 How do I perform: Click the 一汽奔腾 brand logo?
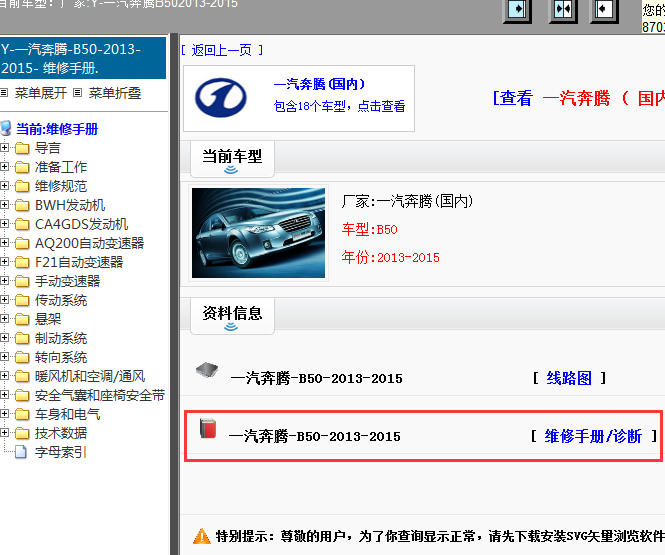click(221, 98)
